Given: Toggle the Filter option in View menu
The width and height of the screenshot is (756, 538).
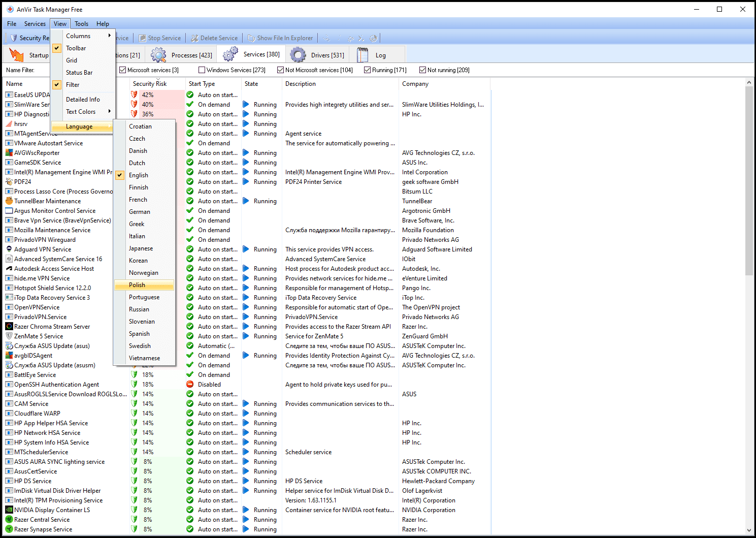Looking at the screenshot, I should [83, 85].
